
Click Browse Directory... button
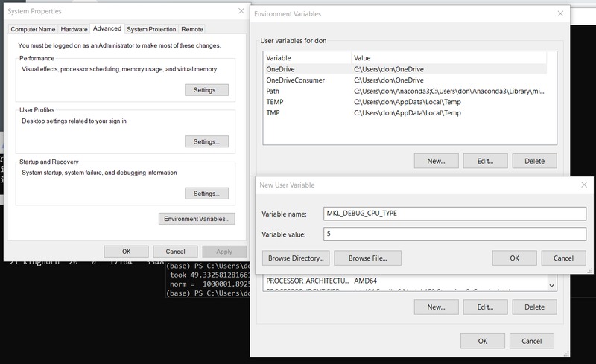click(x=295, y=258)
